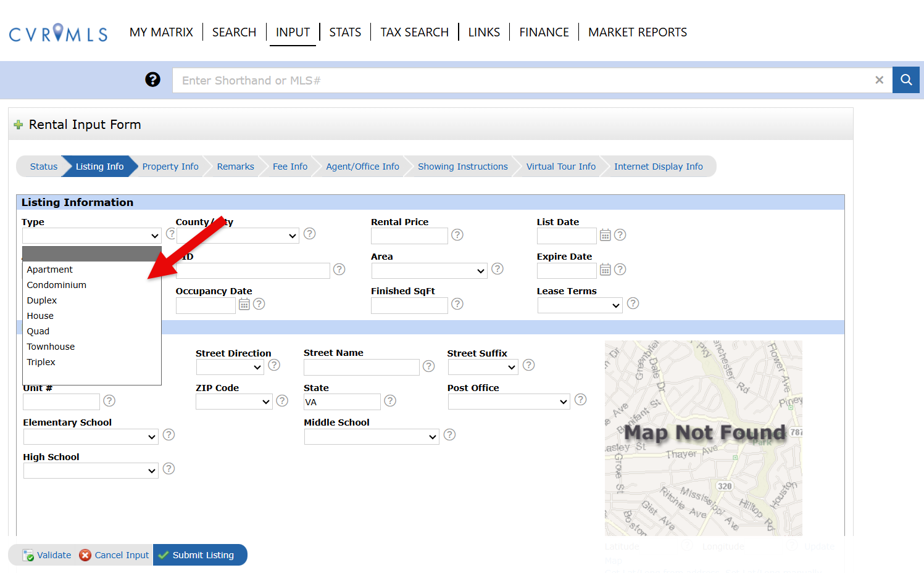Screen dimensions: 924x573
Task: Expand the Elementary School dropdown
Action: point(91,437)
